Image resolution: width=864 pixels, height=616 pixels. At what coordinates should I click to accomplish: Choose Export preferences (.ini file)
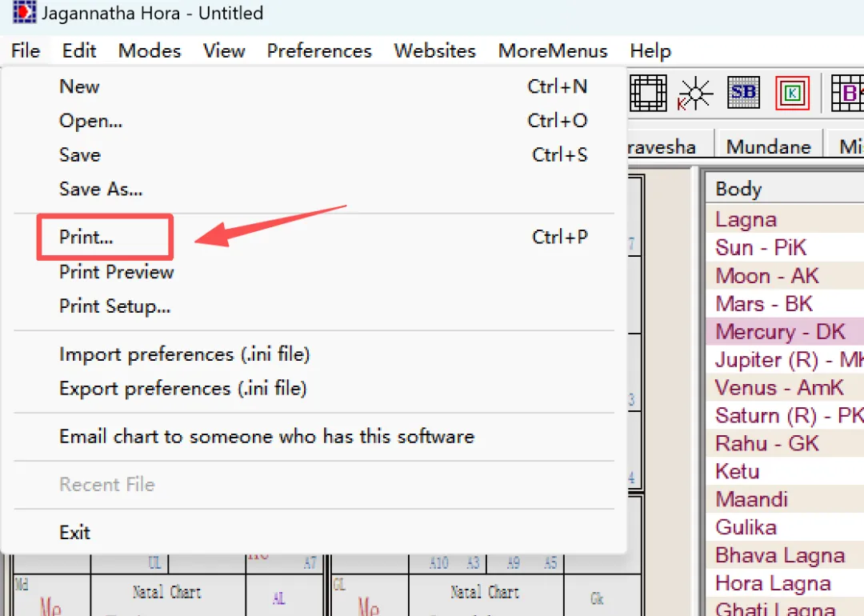pos(314,388)
